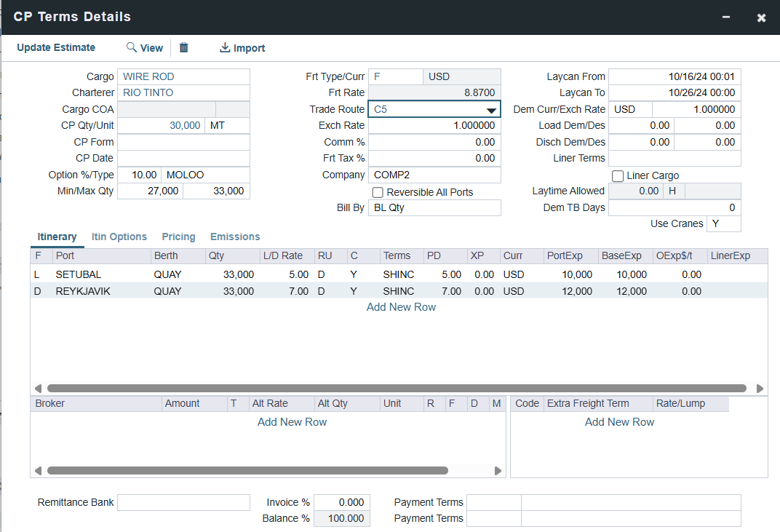Click the Remittance Bank input field
This screenshot has height=532, width=780.
(183, 503)
